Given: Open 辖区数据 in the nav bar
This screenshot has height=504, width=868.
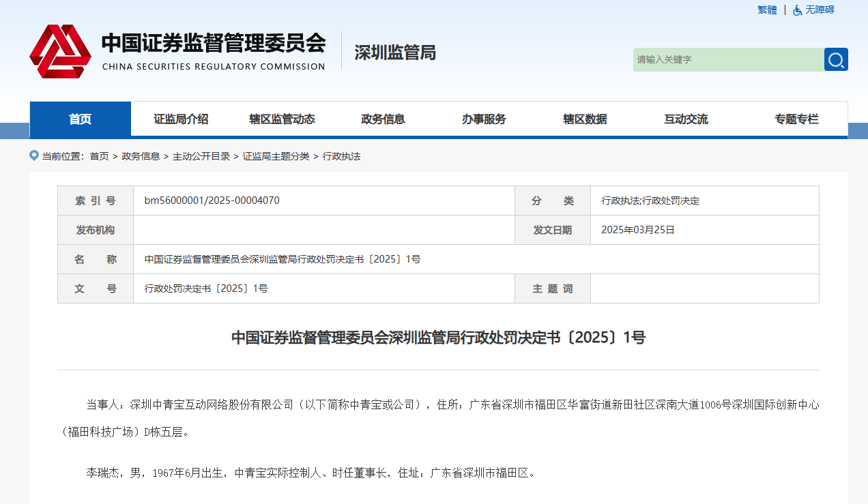Looking at the screenshot, I should point(585,119).
